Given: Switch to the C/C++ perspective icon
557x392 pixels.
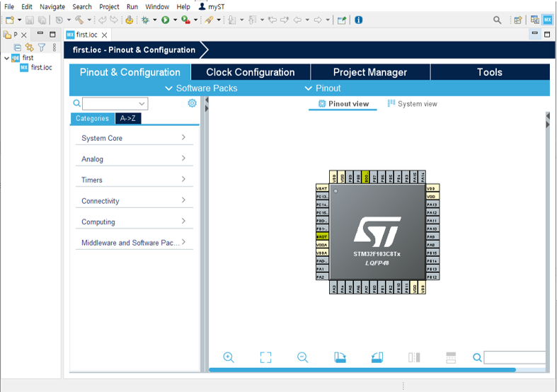Looking at the screenshot, I should (534, 20).
